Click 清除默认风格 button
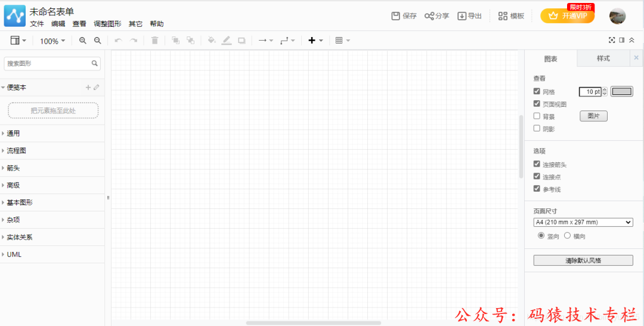 coord(583,260)
